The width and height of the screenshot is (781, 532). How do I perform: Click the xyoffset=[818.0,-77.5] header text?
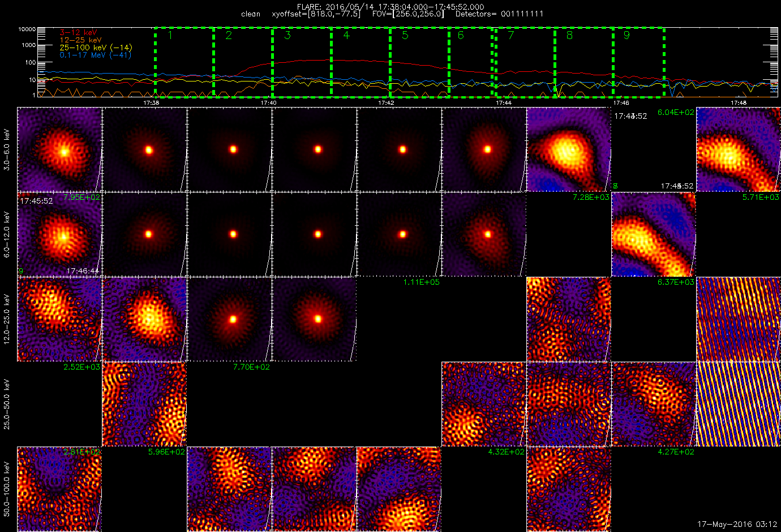[x=316, y=14]
